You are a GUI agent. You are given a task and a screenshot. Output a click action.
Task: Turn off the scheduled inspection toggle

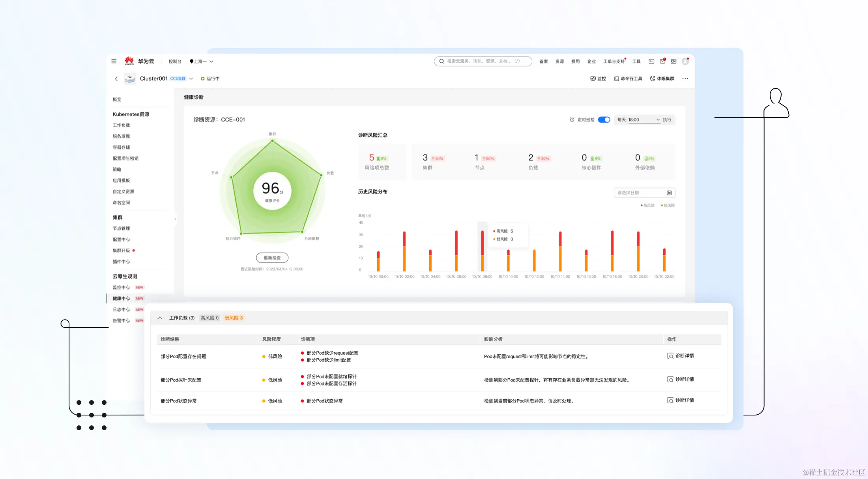(x=604, y=120)
